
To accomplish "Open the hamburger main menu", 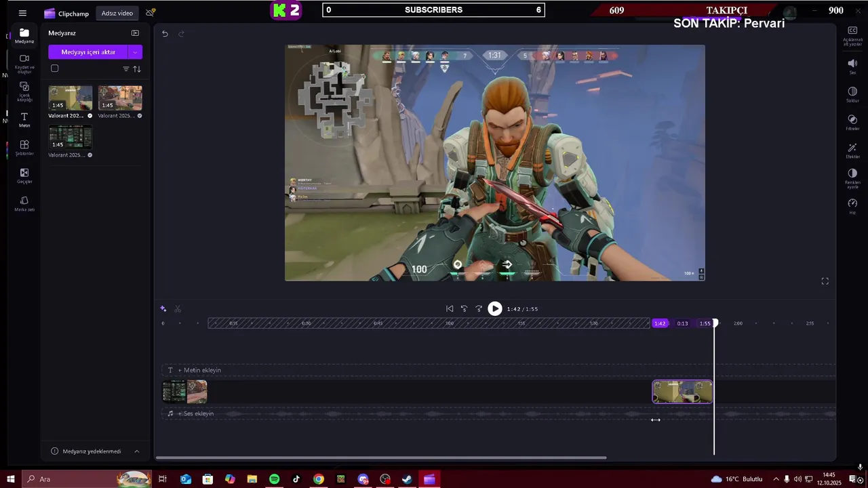I will 22,13.
